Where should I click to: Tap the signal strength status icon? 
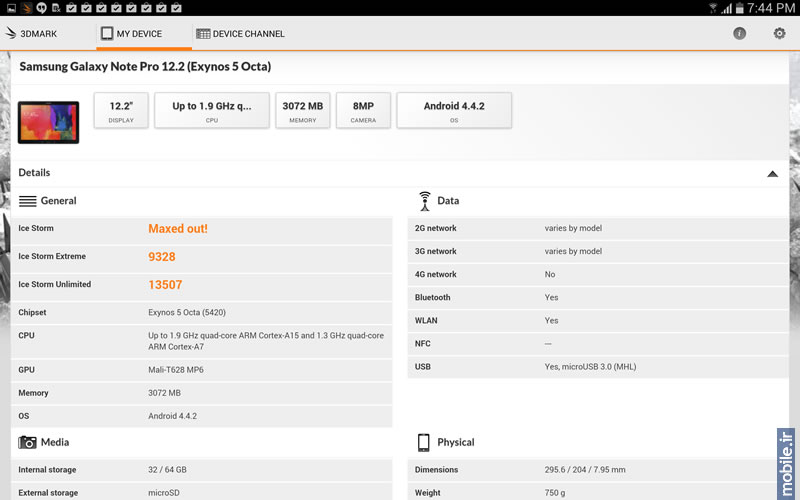pos(726,8)
